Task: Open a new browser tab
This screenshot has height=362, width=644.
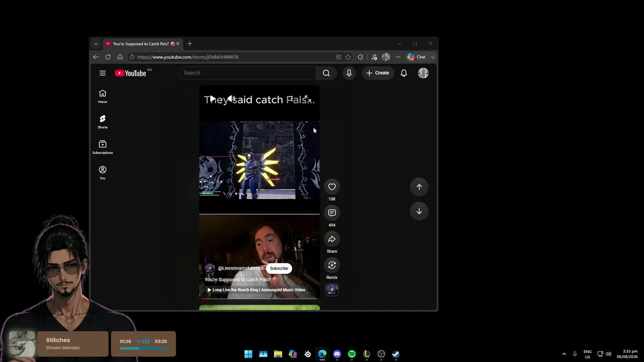Action: point(190,44)
